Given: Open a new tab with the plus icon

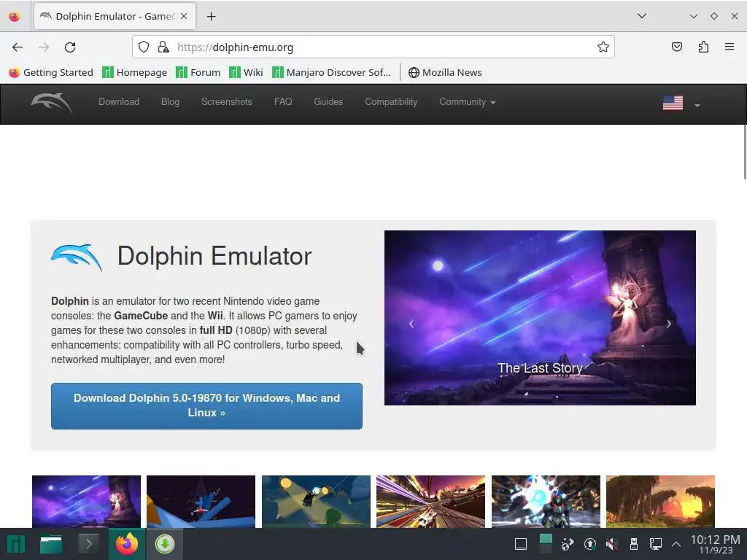Looking at the screenshot, I should pos(211,16).
